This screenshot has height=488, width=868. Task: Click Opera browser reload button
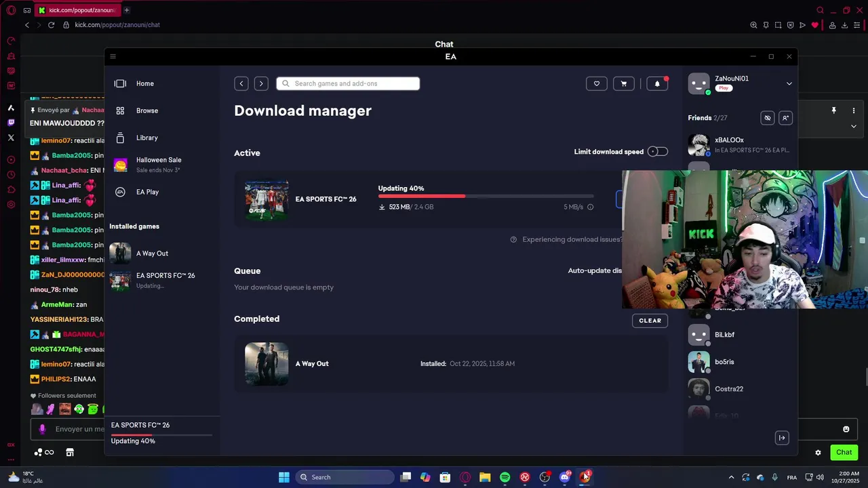click(x=51, y=25)
